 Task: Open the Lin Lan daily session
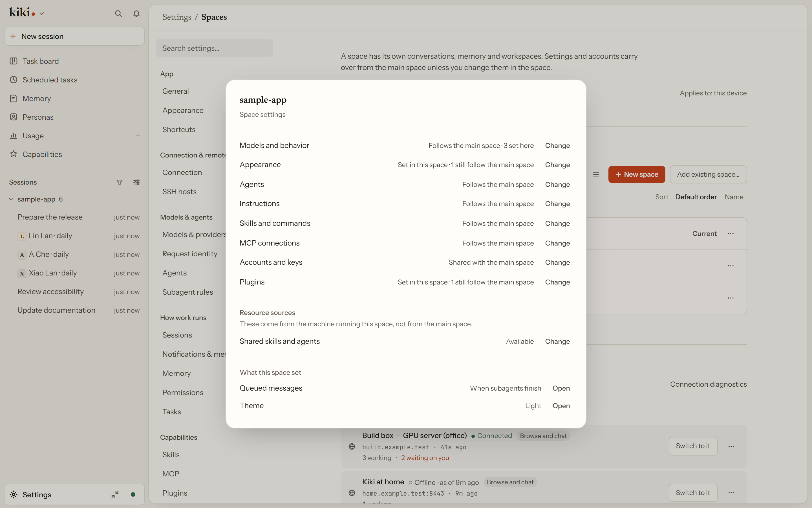[74, 236]
